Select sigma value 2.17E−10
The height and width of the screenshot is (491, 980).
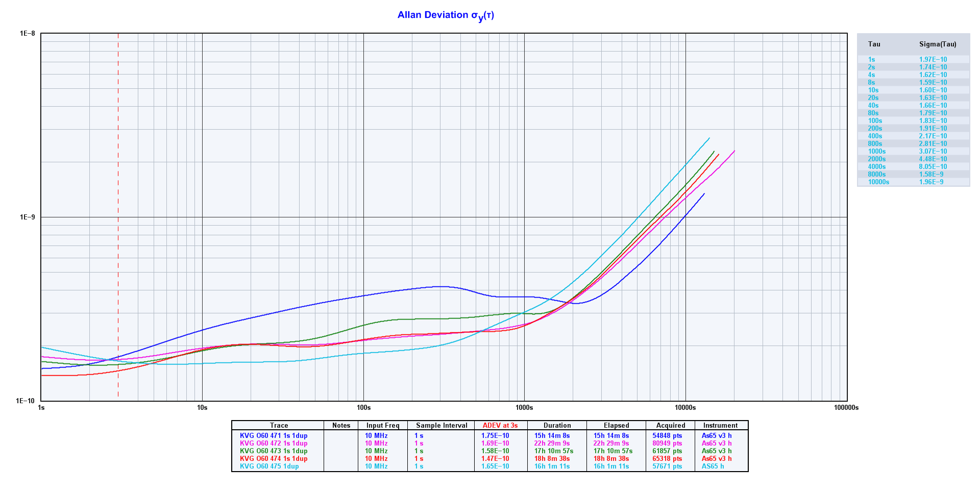(x=933, y=136)
